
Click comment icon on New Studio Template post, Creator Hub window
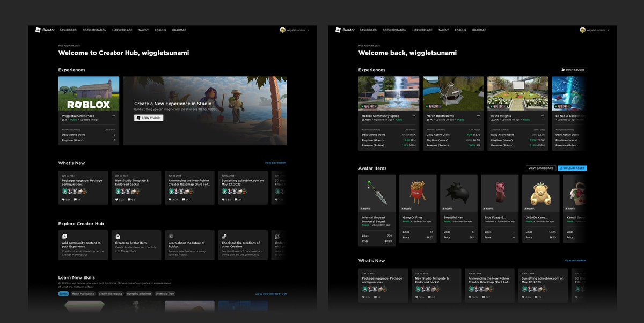129,200
